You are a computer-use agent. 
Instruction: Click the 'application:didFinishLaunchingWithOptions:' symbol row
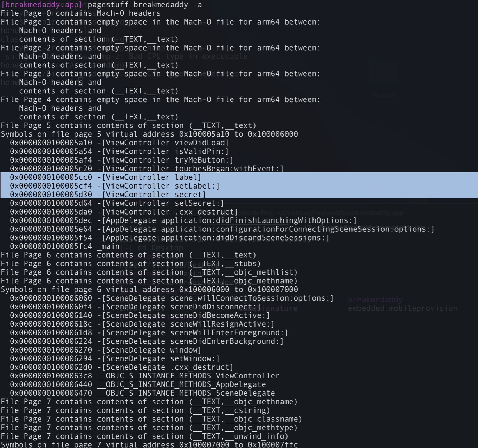pyautogui.click(x=183, y=220)
